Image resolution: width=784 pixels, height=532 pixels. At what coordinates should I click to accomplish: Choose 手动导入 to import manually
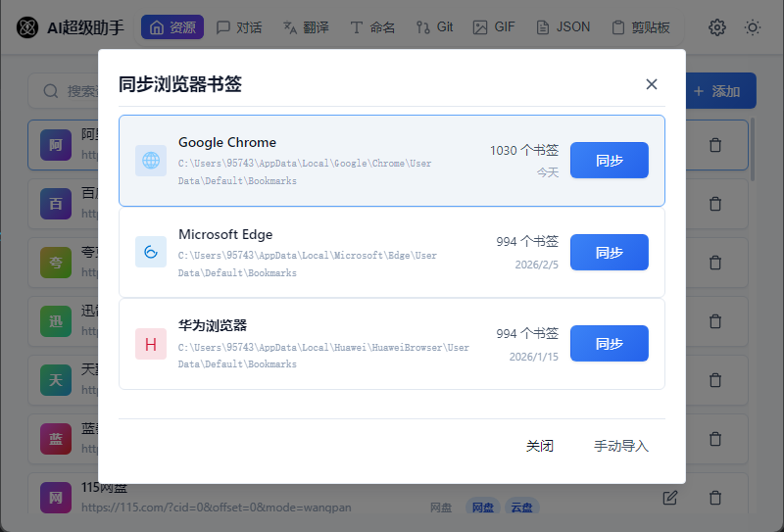tap(621, 446)
